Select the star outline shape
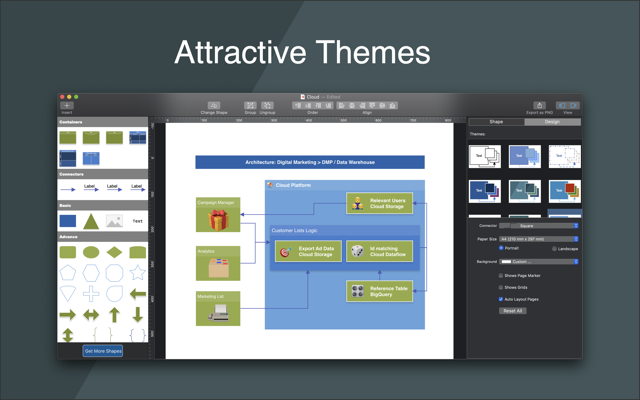This screenshot has width=640, height=400. 138,273
